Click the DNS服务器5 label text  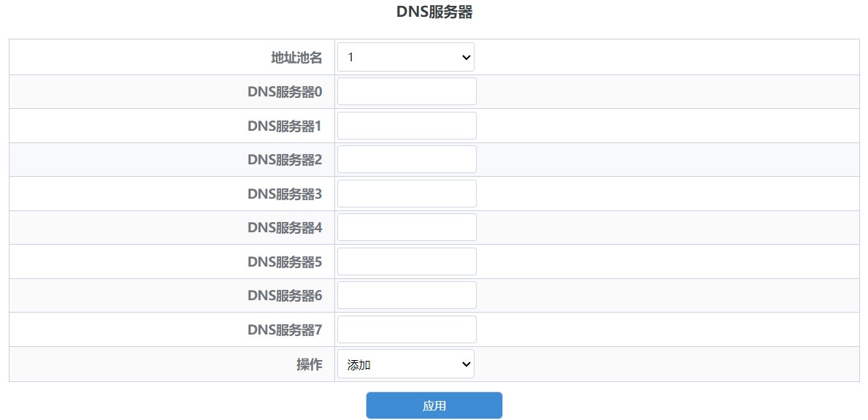tap(285, 261)
